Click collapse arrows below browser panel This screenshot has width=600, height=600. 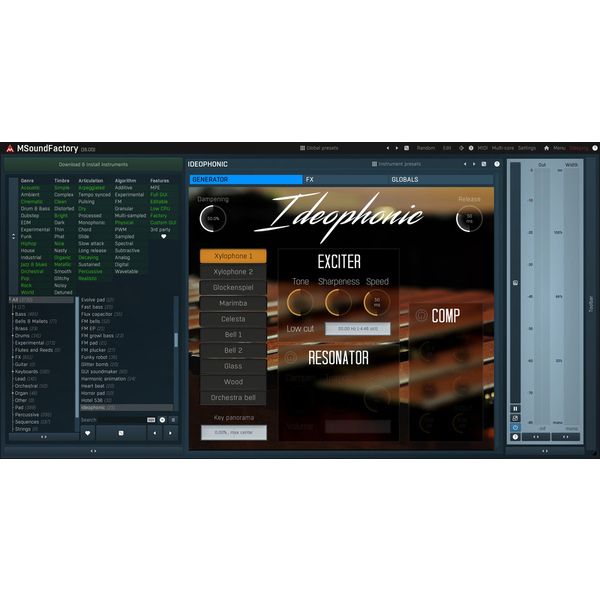point(93,451)
